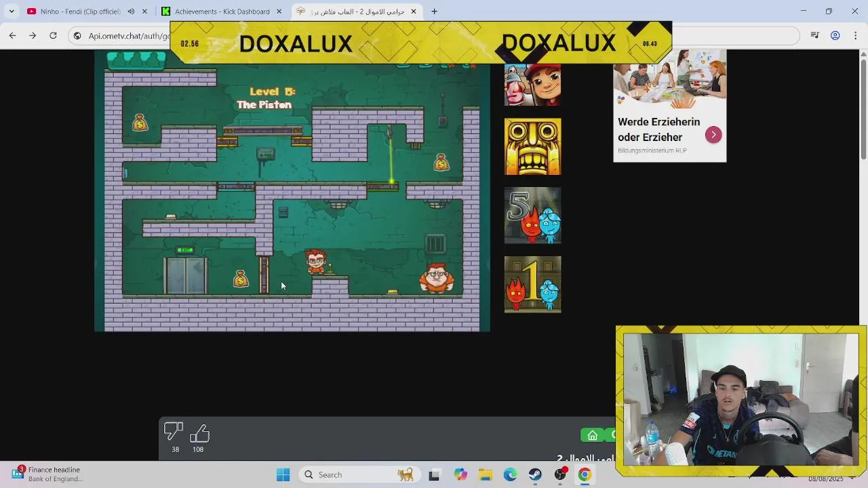Click the green home button

pyautogui.click(x=592, y=435)
